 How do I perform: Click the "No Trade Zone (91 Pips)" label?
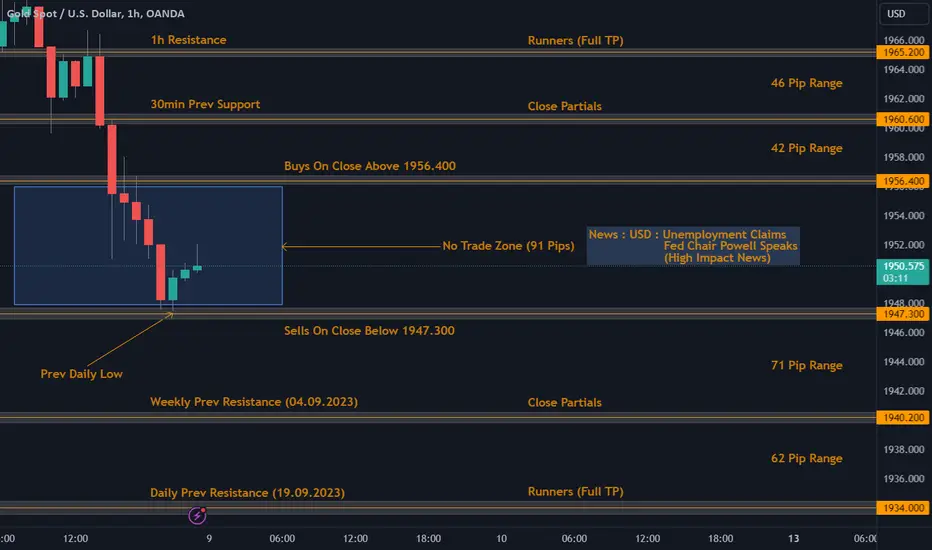508,246
